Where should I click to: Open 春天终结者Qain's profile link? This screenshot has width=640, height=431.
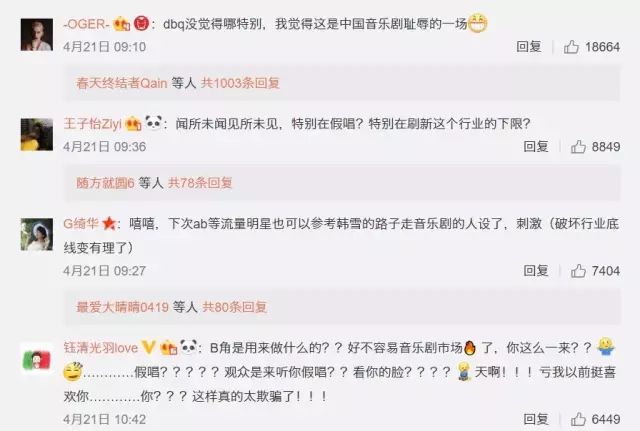point(122,83)
